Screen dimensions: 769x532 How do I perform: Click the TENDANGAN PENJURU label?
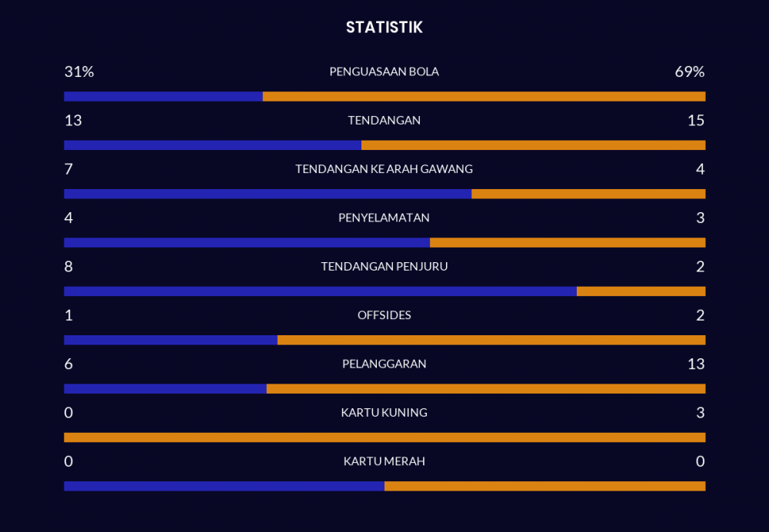[384, 267]
